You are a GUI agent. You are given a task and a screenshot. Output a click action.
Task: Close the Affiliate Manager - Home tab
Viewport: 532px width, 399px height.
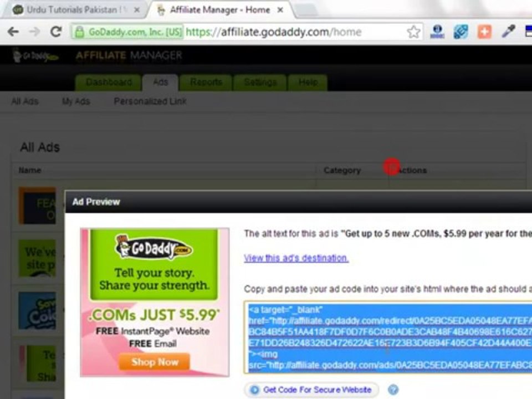coord(280,10)
